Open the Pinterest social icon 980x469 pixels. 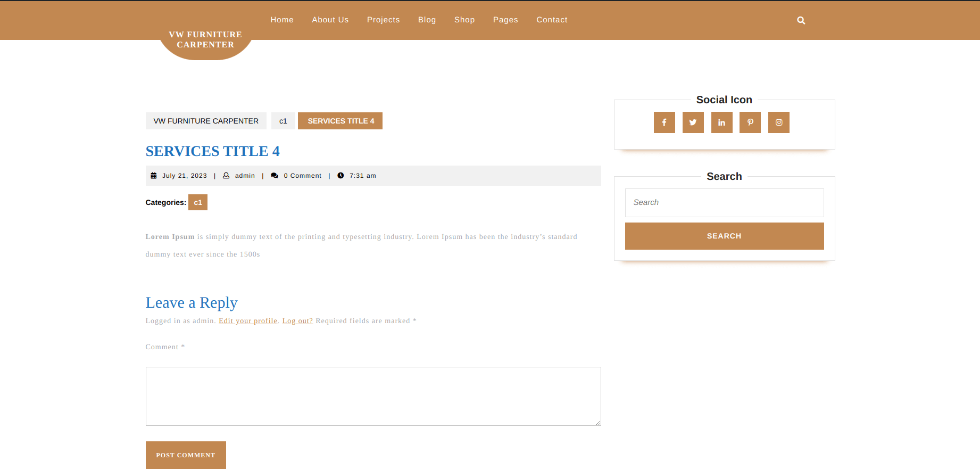coord(750,122)
